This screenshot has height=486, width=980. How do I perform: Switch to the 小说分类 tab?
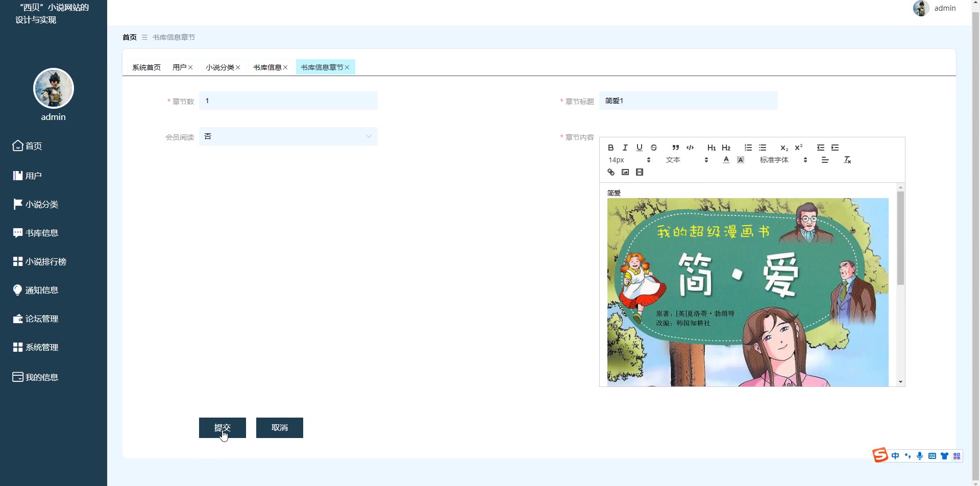[220, 67]
